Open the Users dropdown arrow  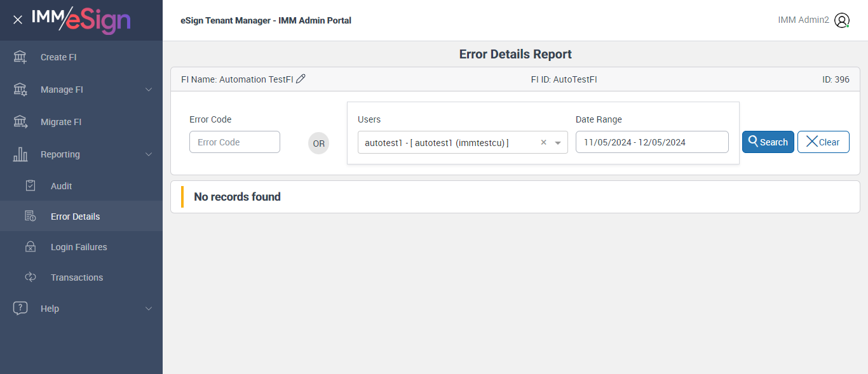click(558, 143)
